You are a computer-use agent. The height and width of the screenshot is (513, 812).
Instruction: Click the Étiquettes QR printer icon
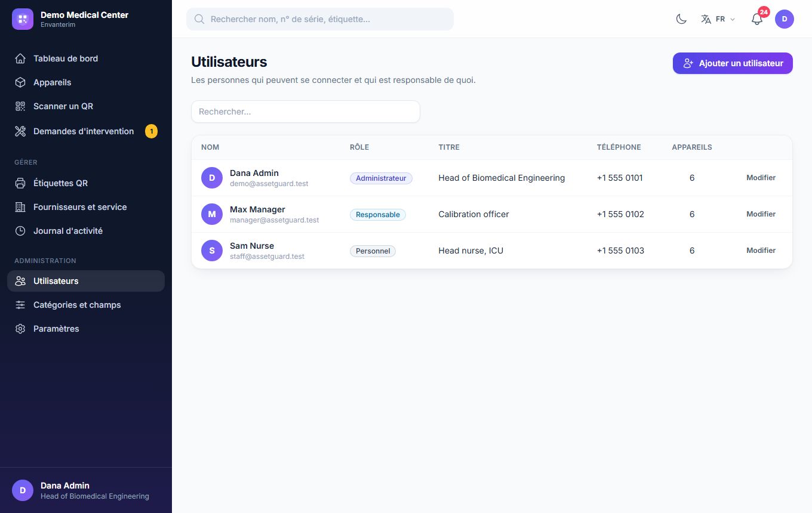[x=20, y=183]
